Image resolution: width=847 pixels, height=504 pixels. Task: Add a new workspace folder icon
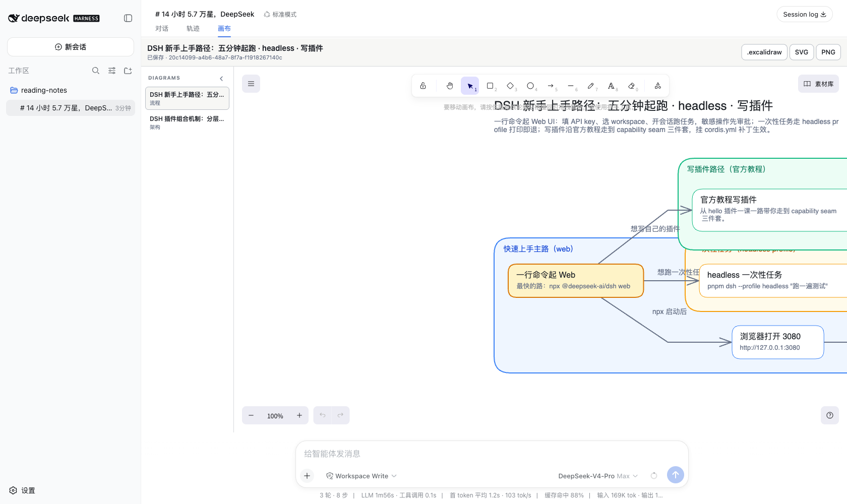pyautogui.click(x=128, y=71)
